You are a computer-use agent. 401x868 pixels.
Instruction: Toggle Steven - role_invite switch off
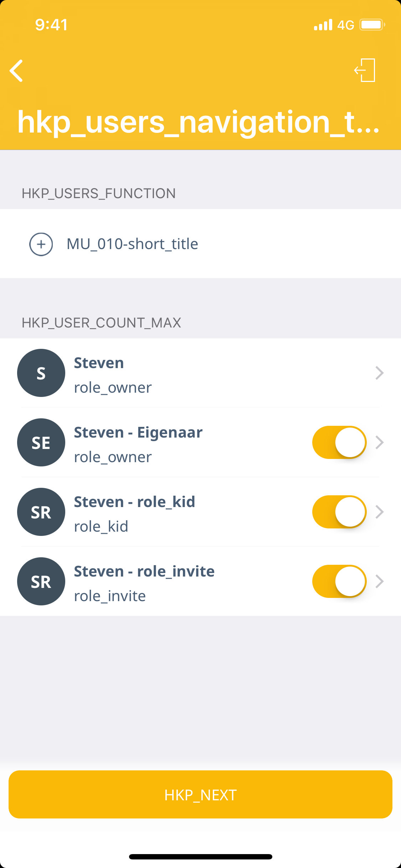tap(339, 581)
